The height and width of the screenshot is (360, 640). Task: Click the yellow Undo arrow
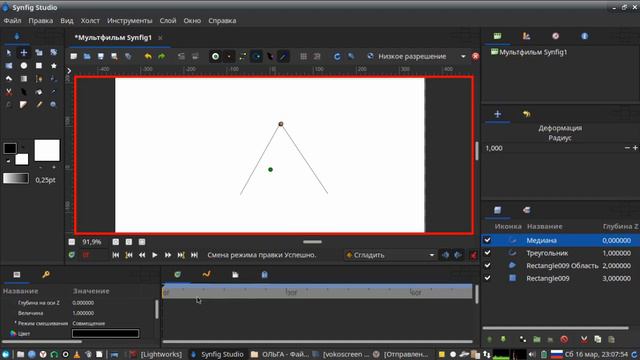[148, 56]
